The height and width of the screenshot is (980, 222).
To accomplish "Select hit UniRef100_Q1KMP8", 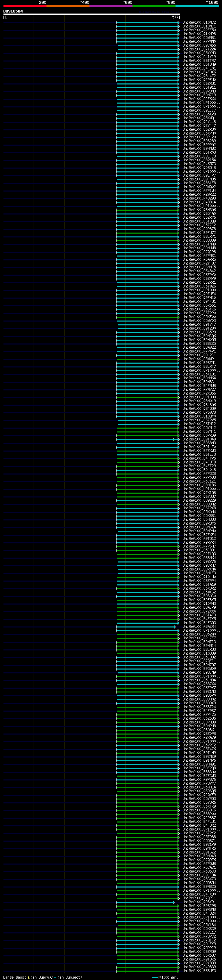I will (x=199, y=34).
